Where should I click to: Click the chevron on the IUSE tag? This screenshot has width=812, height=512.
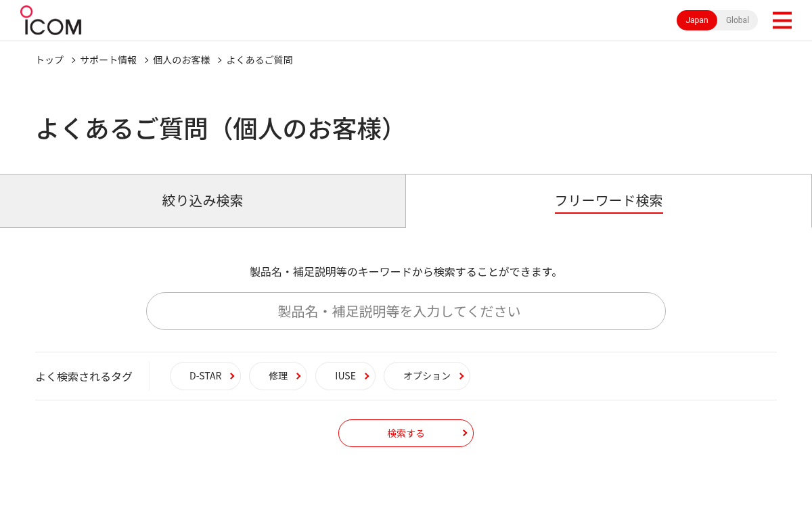pyautogui.click(x=367, y=376)
